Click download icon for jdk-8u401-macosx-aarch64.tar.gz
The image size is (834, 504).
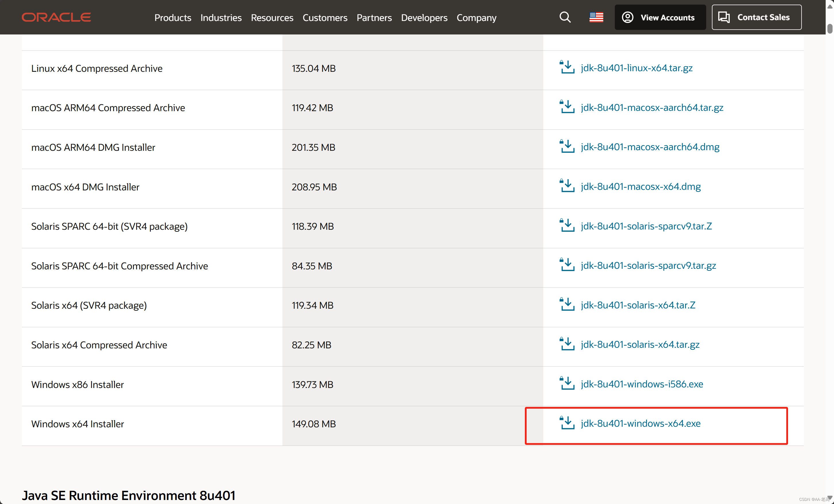click(567, 107)
